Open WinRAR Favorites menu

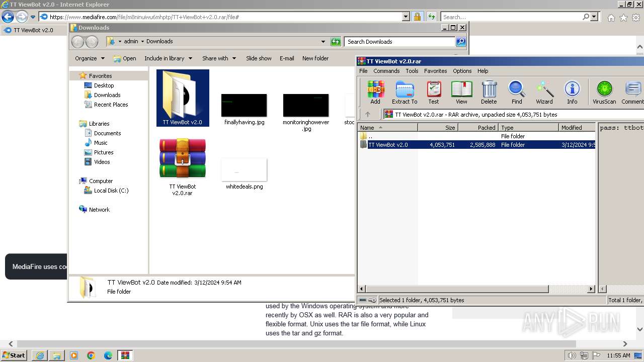(x=435, y=71)
